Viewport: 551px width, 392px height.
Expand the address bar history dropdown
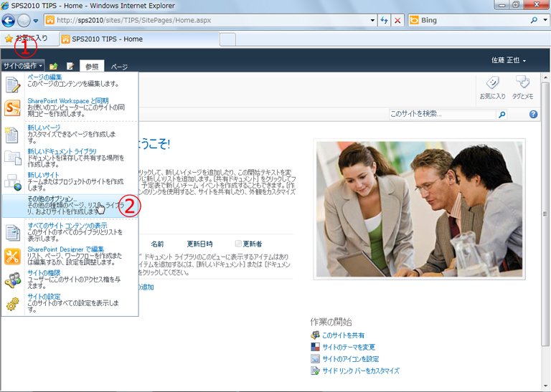(x=372, y=21)
